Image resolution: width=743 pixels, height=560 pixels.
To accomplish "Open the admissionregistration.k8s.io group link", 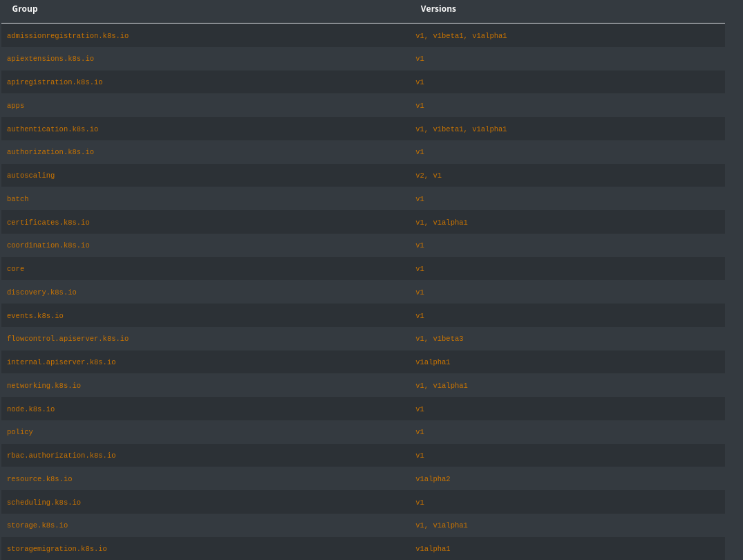I will [68, 36].
